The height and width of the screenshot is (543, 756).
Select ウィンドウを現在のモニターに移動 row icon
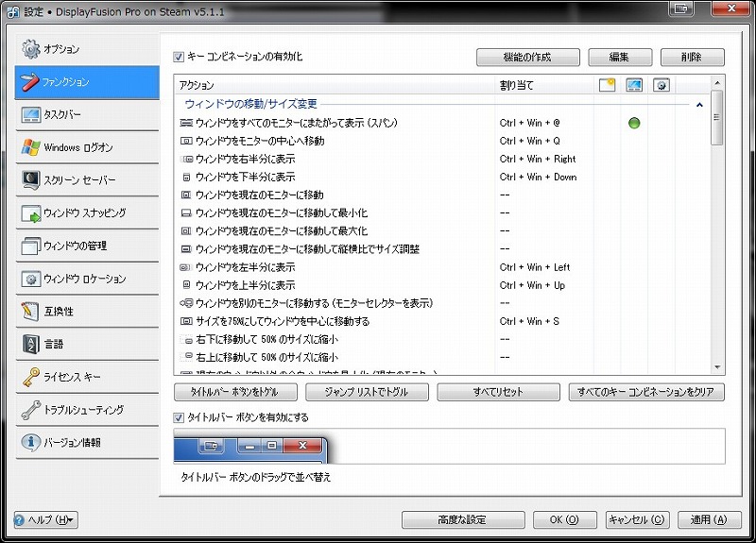point(186,195)
